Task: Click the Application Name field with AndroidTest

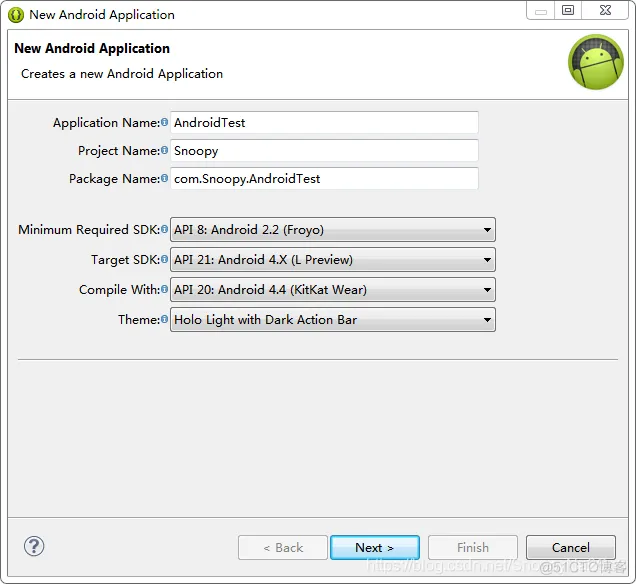Action: [324, 122]
